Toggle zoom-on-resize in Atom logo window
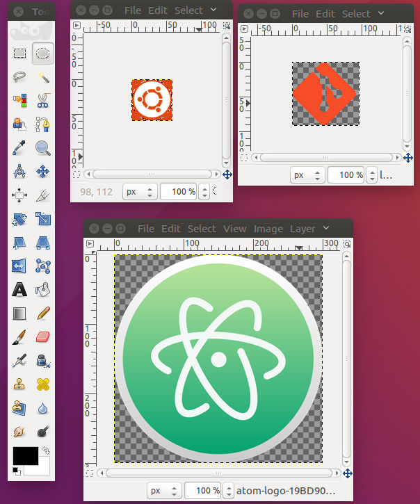This screenshot has width=420, height=504. point(347,244)
